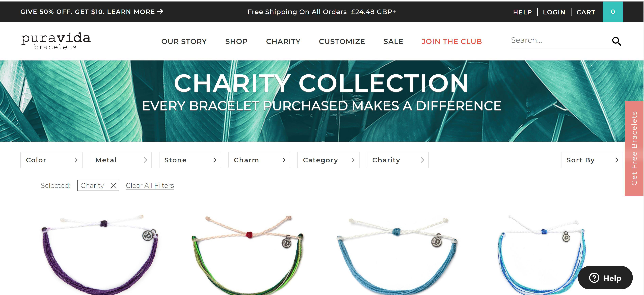The width and height of the screenshot is (644, 295).
Task: Open the Help chat bubble
Action: point(605,278)
